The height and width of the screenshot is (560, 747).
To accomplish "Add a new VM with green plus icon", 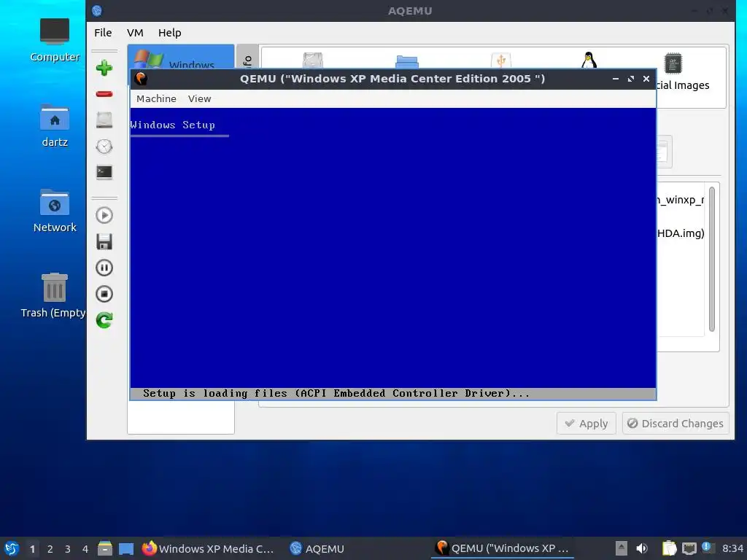I will pos(104,68).
